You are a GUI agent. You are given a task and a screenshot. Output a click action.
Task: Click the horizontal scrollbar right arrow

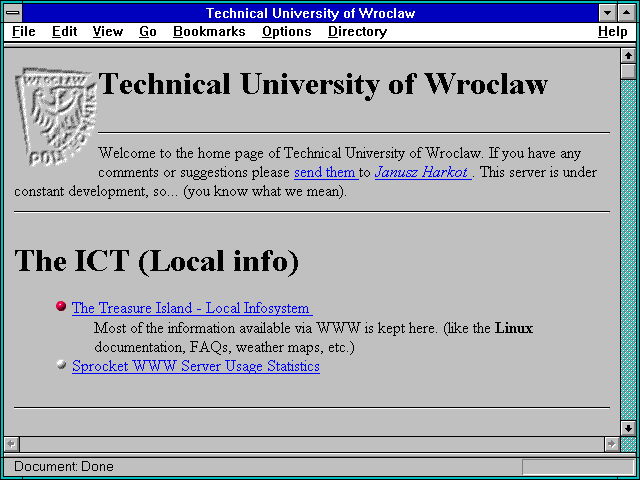point(611,444)
